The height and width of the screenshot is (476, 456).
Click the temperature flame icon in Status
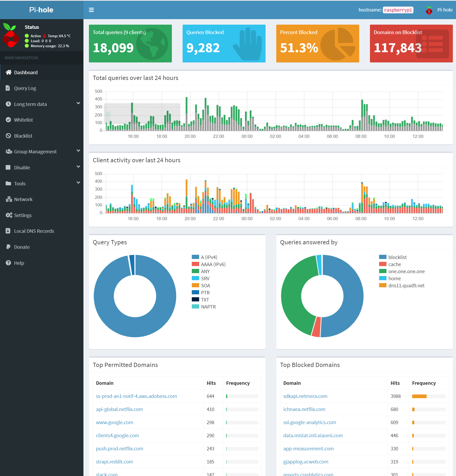[x=44, y=36]
